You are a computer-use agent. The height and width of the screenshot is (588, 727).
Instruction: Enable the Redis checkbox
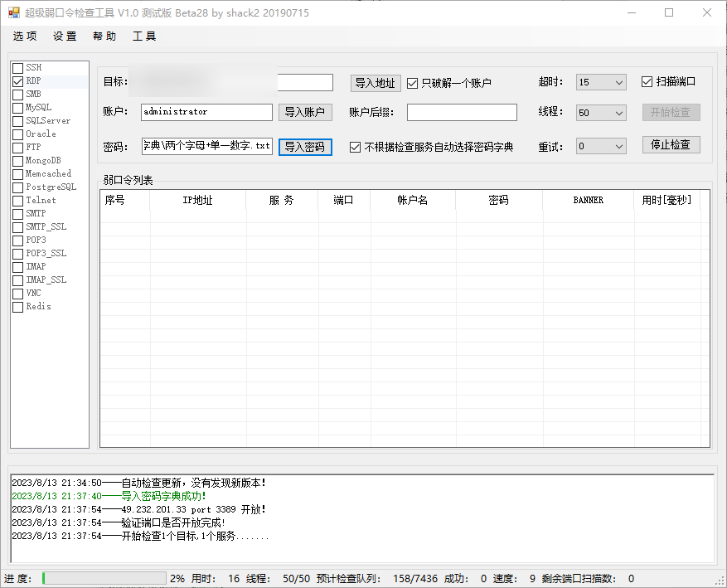(x=17, y=306)
